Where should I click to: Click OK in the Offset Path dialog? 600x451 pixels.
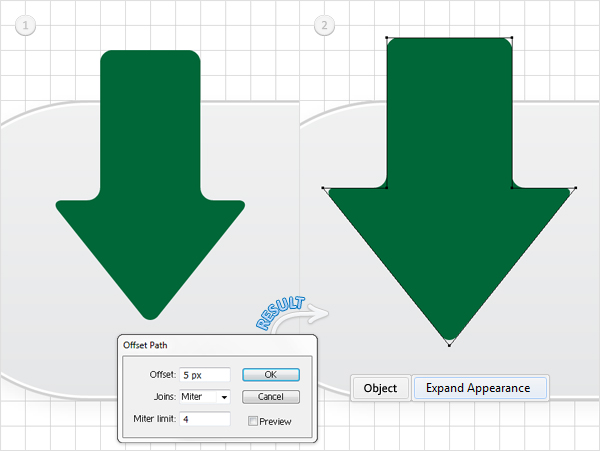pos(271,375)
